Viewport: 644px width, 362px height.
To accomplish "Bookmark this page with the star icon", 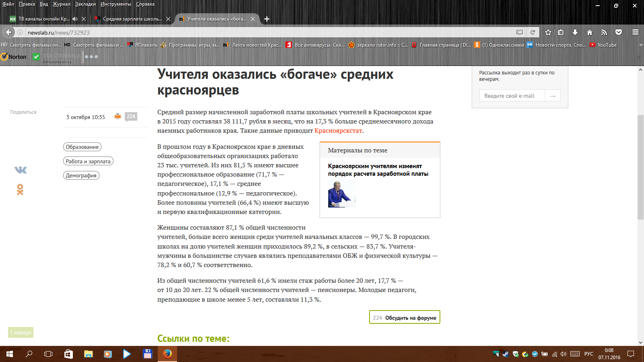I will click(x=548, y=32).
